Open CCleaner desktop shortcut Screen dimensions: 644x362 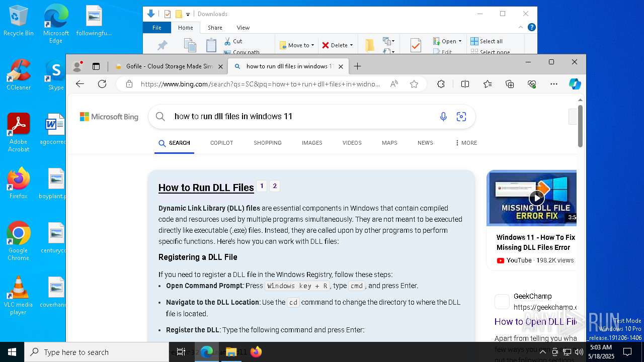click(x=19, y=75)
